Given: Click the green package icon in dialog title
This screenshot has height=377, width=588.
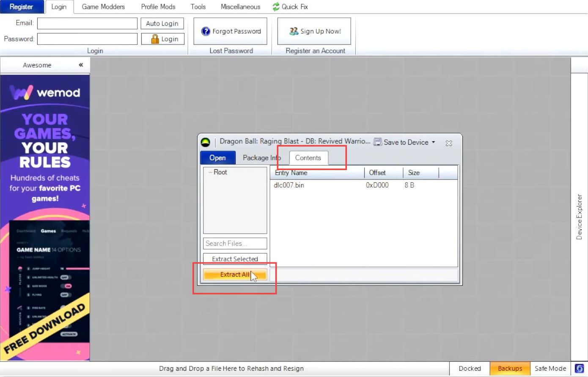Looking at the screenshot, I should pyautogui.click(x=206, y=143).
